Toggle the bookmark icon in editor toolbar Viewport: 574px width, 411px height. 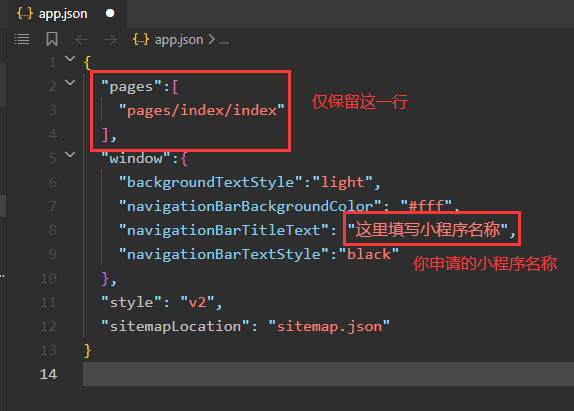pyautogui.click(x=52, y=39)
